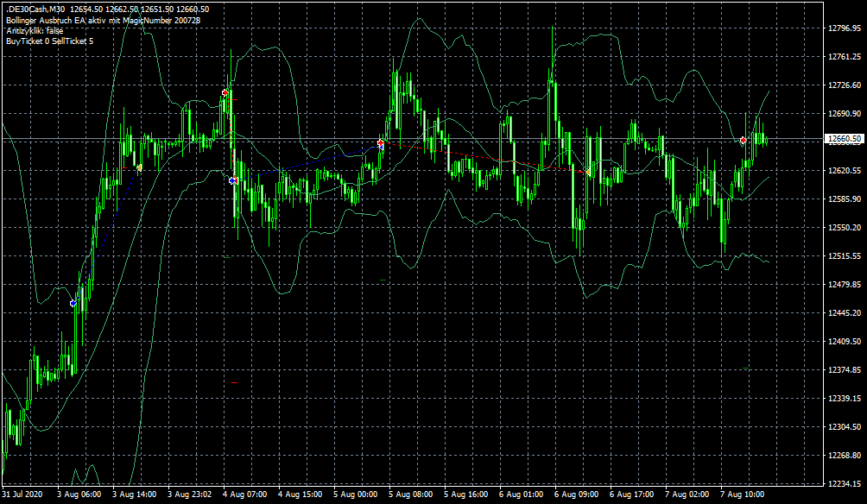Click the 3 Aug 23:02 time label

coord(190,494)
